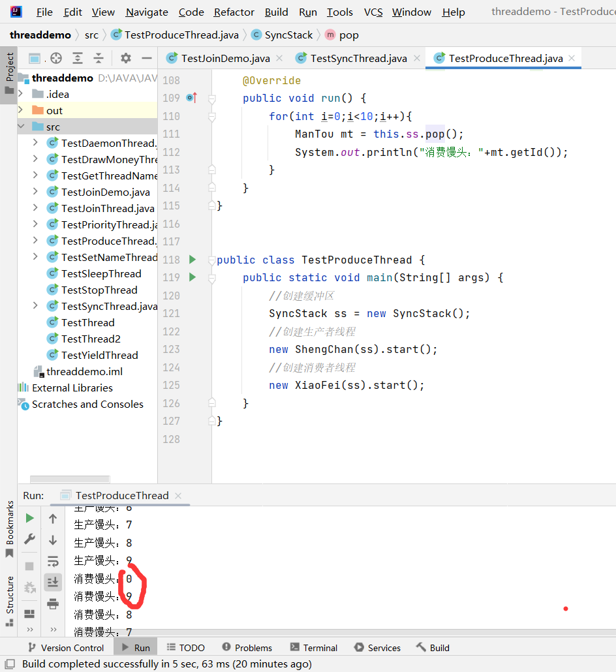This screenshot has height=672, width=616.
Task: Fold the run() method at line 109
Action: [x=211, y=99]
